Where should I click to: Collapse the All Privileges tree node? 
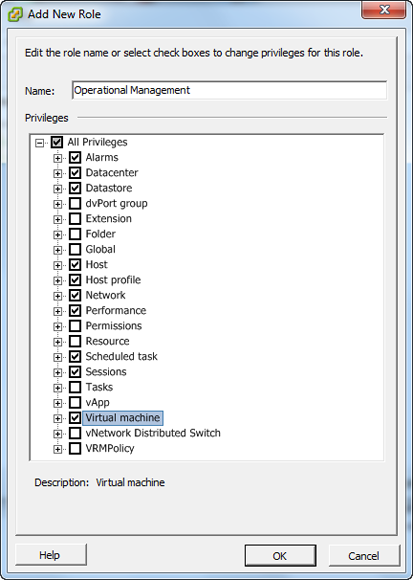(x=39, y=143)
